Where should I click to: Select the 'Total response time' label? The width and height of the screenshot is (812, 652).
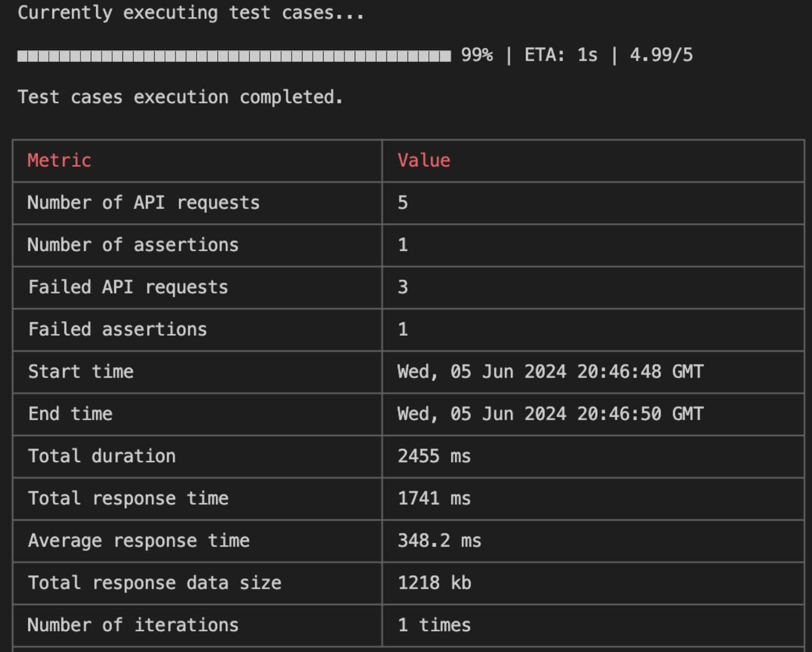pyautogui.click(x=128, y=499)
